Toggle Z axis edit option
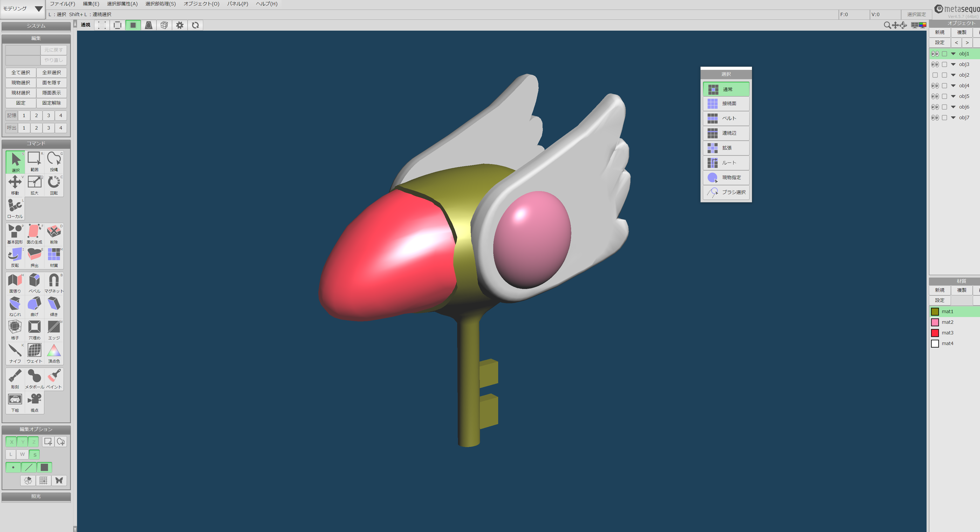Viewport: 980px width, 532px height. (x=34, y=442)
